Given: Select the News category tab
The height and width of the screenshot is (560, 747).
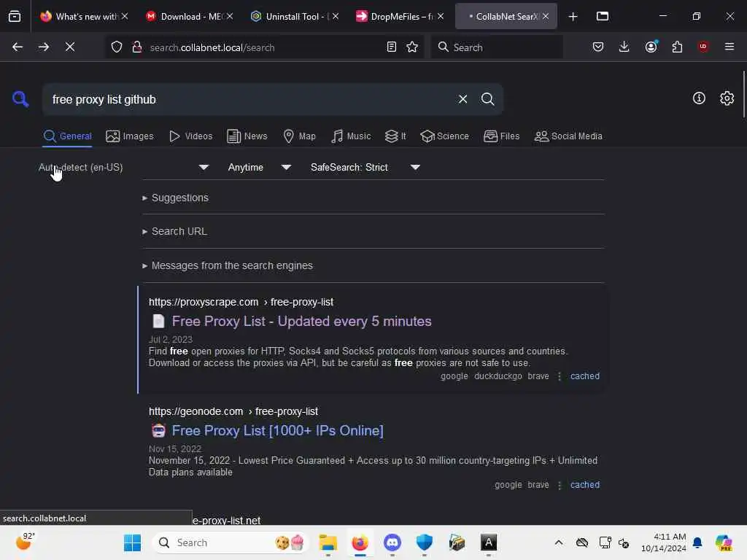Looking at the screenshot, I should (x=247, y=136).
